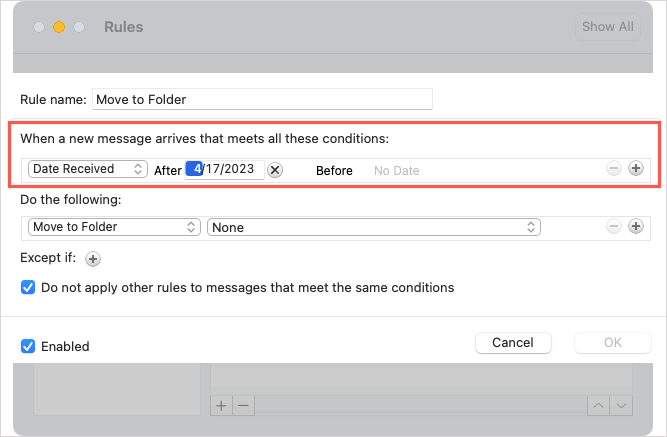Remove the Move to Folder action row

pyautogui.click(x=614, y=227)
